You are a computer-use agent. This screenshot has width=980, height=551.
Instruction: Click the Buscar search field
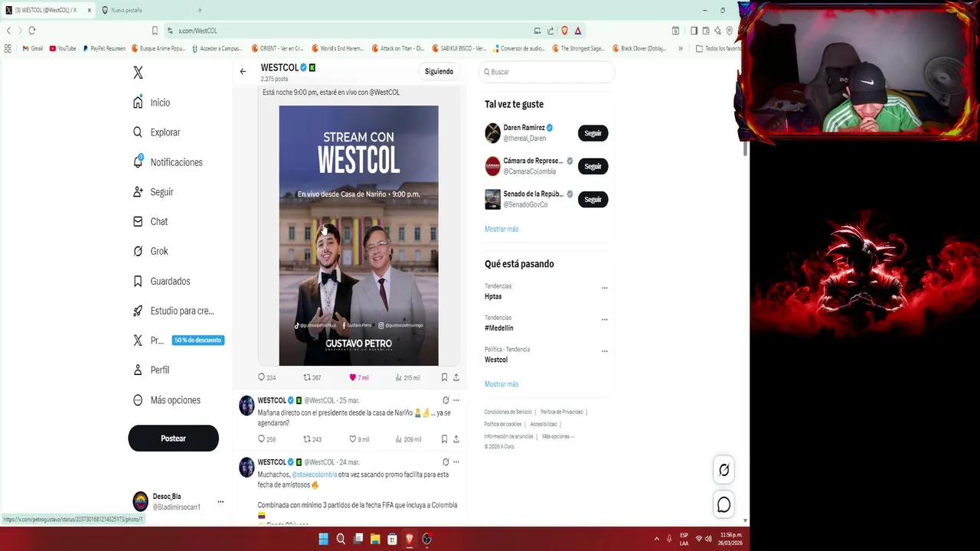[547, 72]
